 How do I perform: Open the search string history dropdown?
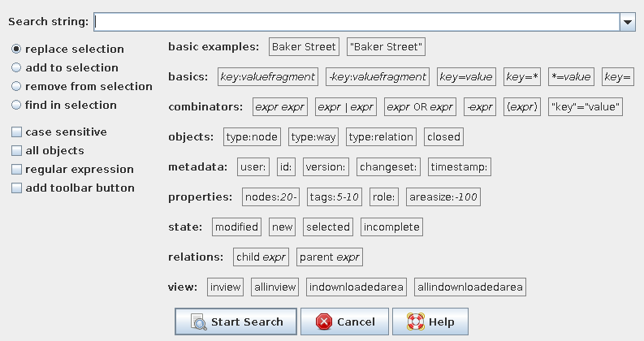(627, 22)
